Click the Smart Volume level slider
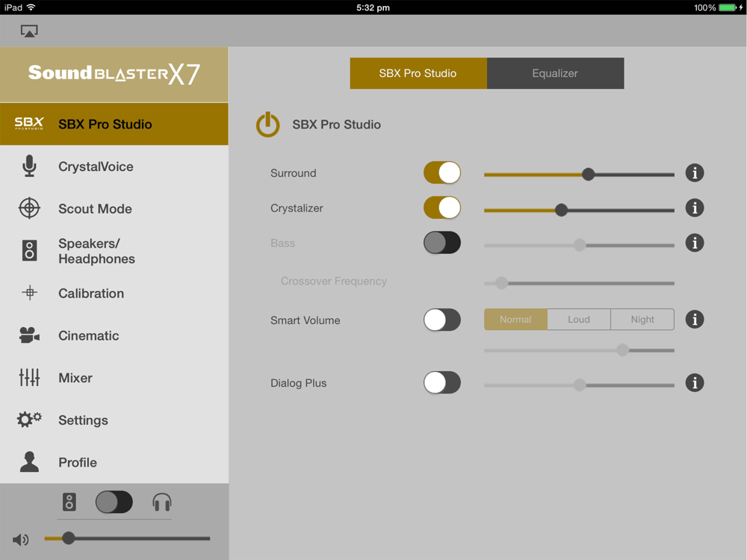Screen dimensions: 747x560 pos(579,350)
